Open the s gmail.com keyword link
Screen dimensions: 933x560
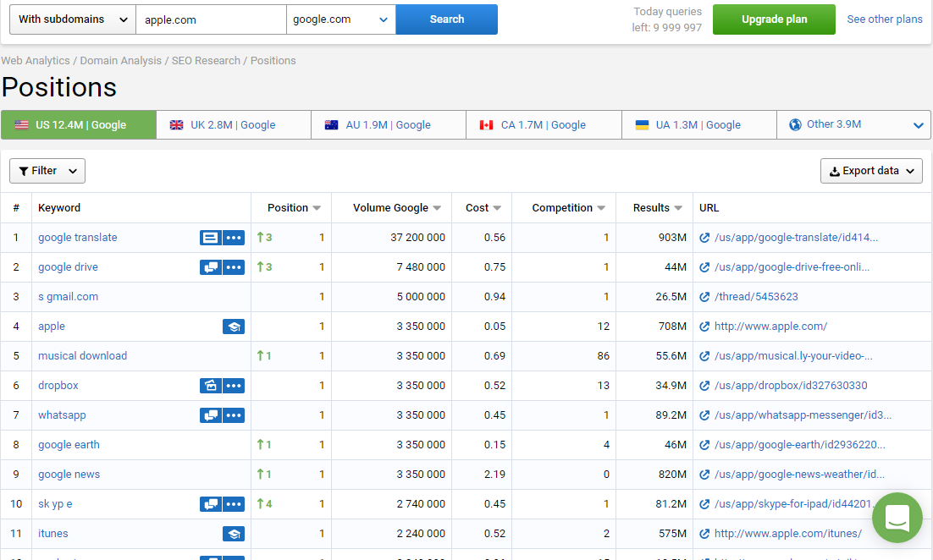(x=68, y=297)
